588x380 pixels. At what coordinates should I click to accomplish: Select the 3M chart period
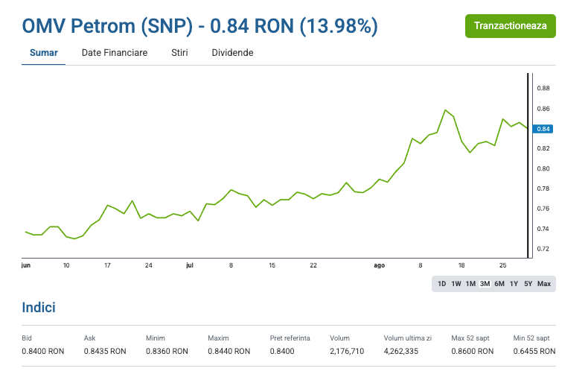485,284
